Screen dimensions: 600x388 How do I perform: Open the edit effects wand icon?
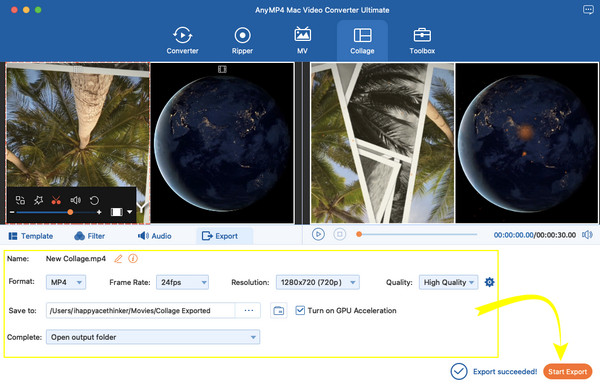38,200
